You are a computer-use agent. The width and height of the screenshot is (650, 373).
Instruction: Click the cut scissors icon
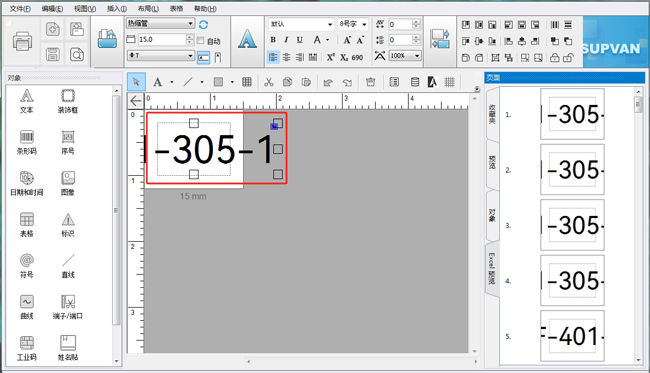click(269, 82)
